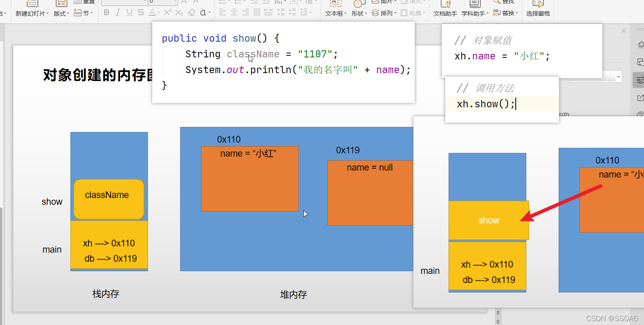Open line spacing options
644x325 pixels.
(x=306, y=13)
